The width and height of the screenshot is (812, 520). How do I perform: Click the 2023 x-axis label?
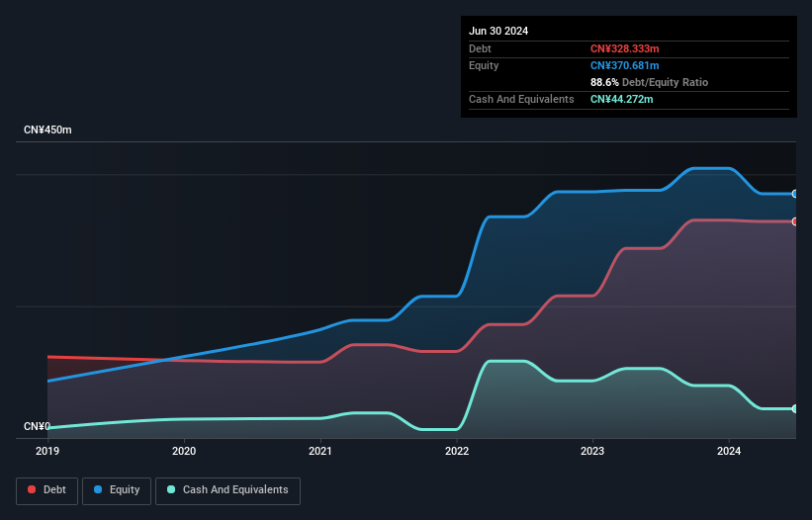click(592, 451)
